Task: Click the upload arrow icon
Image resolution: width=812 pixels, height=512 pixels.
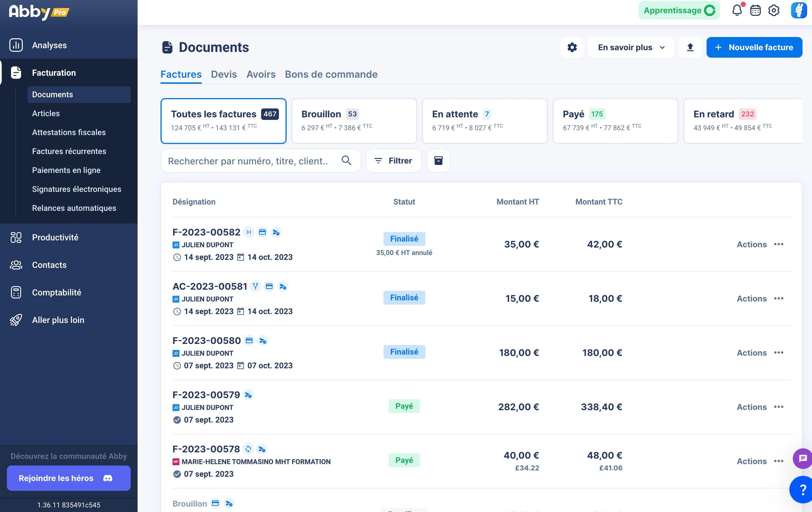Action: 690,47
